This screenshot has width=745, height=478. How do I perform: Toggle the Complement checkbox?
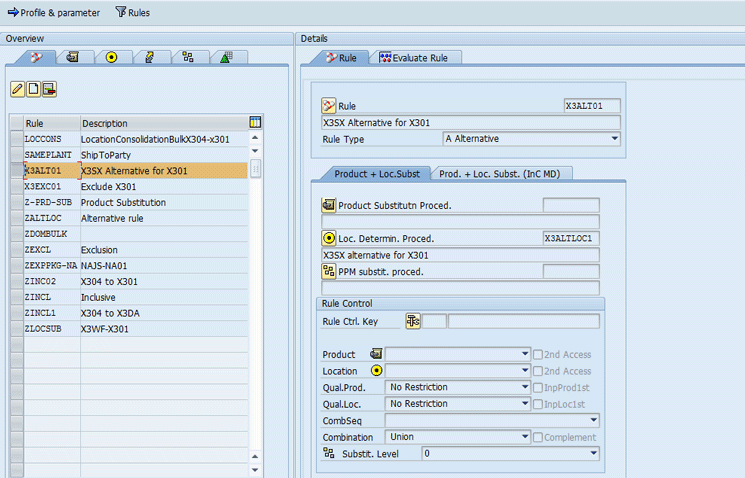[x=538, y=437]
